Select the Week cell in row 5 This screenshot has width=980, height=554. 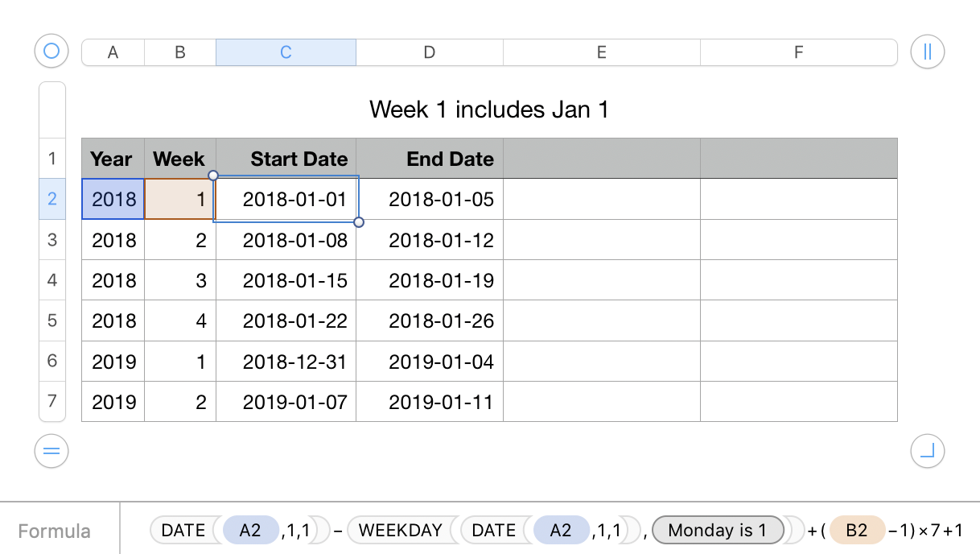(180, 320)
